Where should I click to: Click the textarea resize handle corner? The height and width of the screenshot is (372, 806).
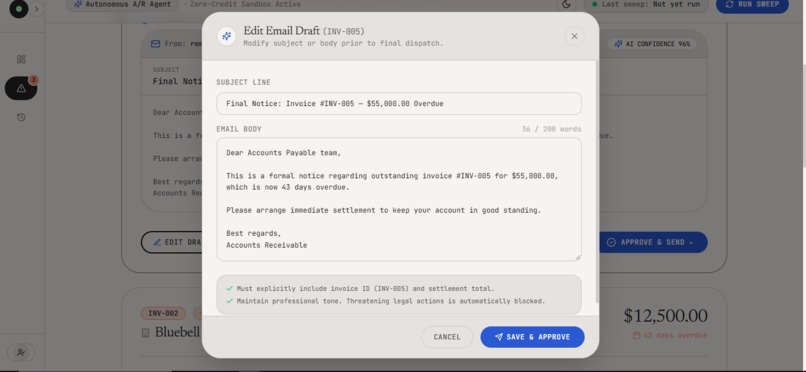(x=578, y=257)
